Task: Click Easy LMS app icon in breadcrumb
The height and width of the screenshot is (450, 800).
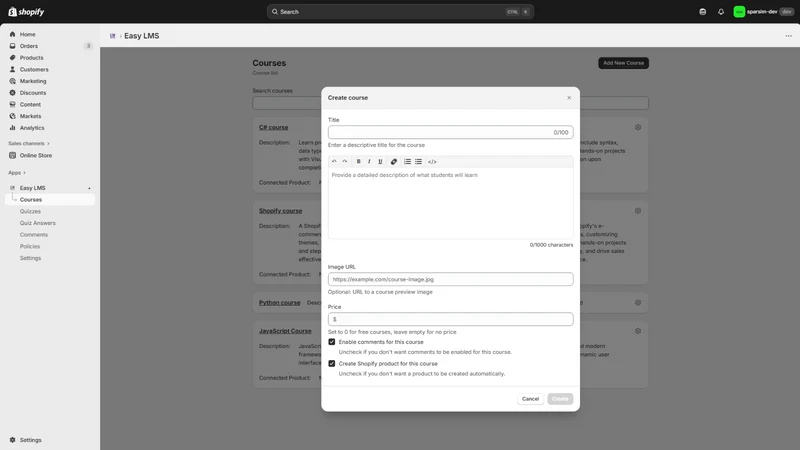Action: tap(113, 36)
